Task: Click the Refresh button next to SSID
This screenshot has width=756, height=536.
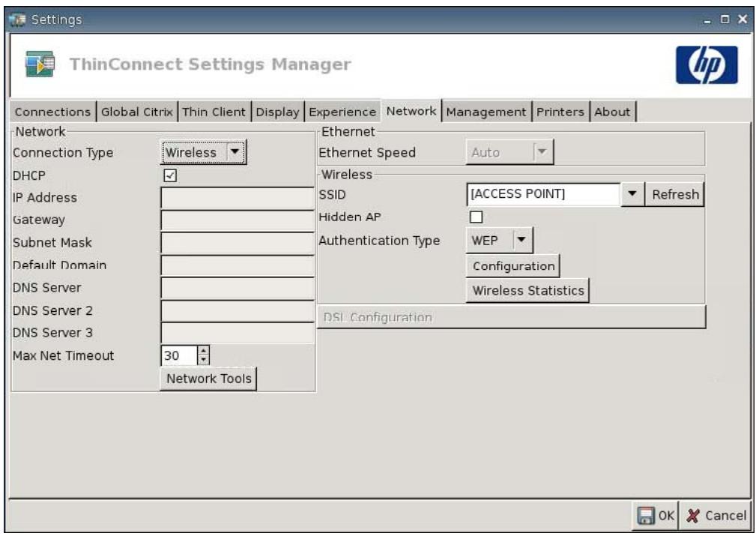Action: [x=675, y=194]
